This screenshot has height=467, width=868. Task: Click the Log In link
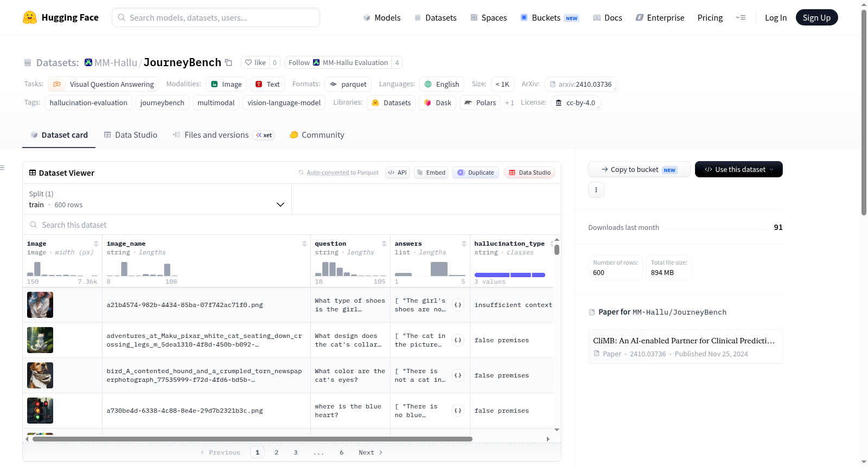pyautogui.click(x=775, y=17)
